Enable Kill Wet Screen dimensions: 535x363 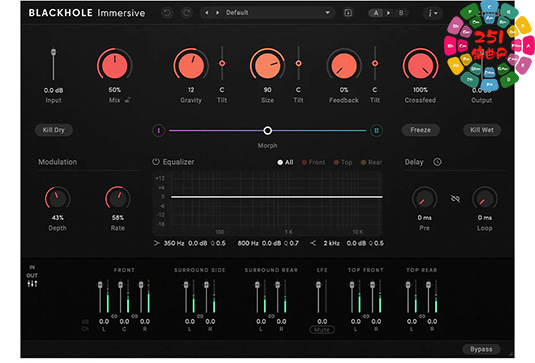[x=482, y=130]
